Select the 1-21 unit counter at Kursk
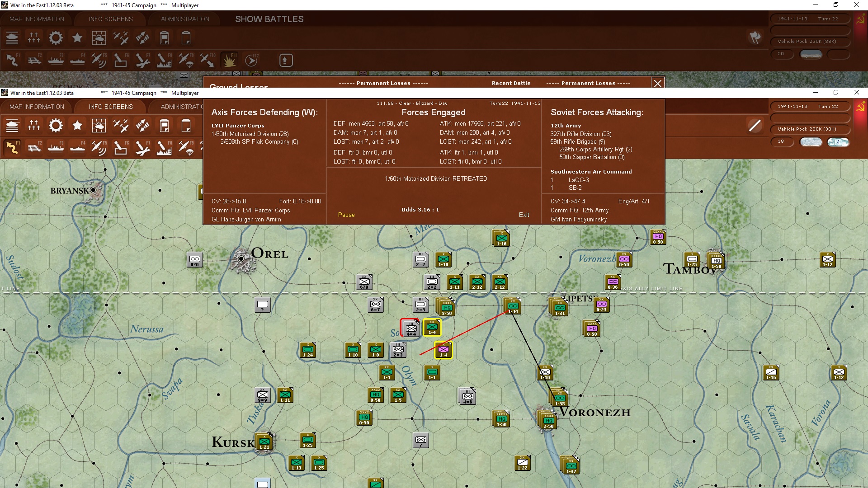The height and width of the screenshot is (488, 868). tap(264, 441)
